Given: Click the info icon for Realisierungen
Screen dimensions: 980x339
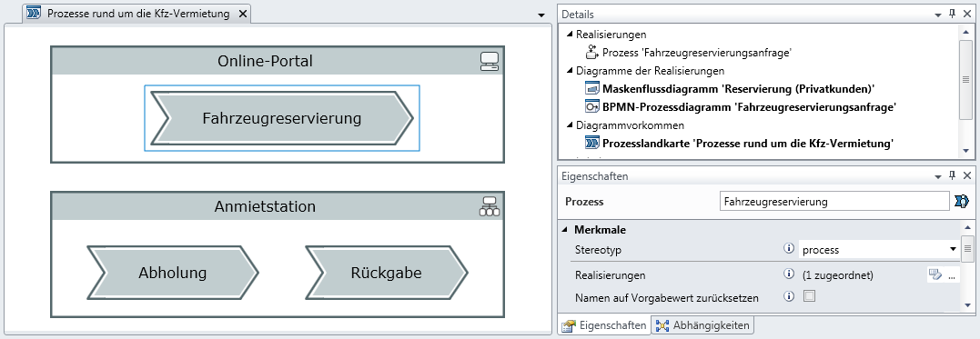Looking at the screenshot, I should coord(789,274).
